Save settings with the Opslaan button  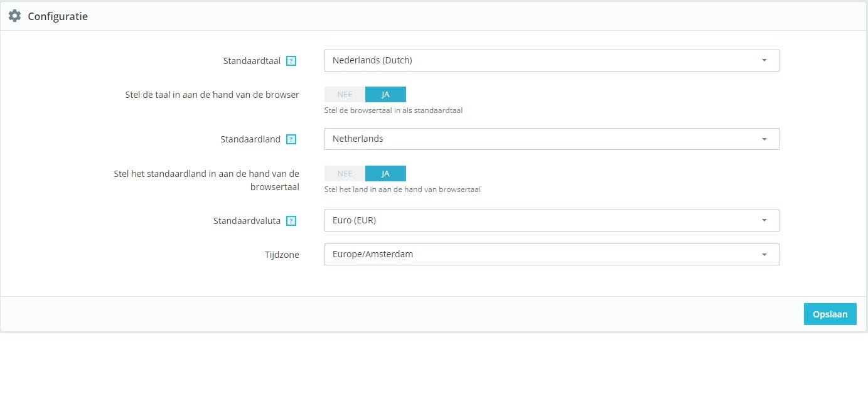pos(830,314)
